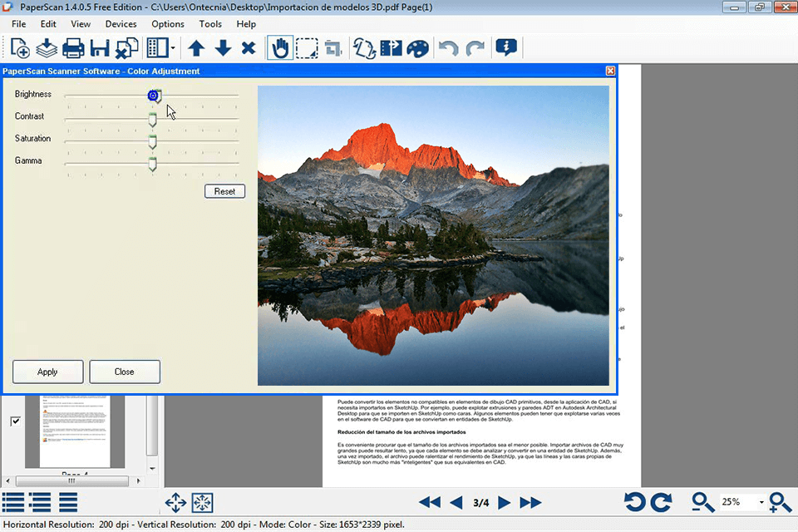The height and width of the screenshot is (532, 798).
Task: Open the color adjustment palette icon
Action: 417,47
